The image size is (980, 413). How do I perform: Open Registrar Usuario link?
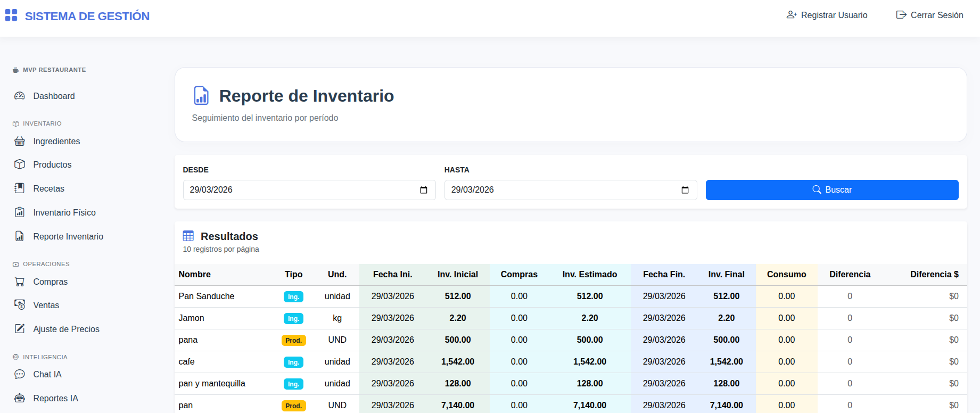tap(827, 15)
